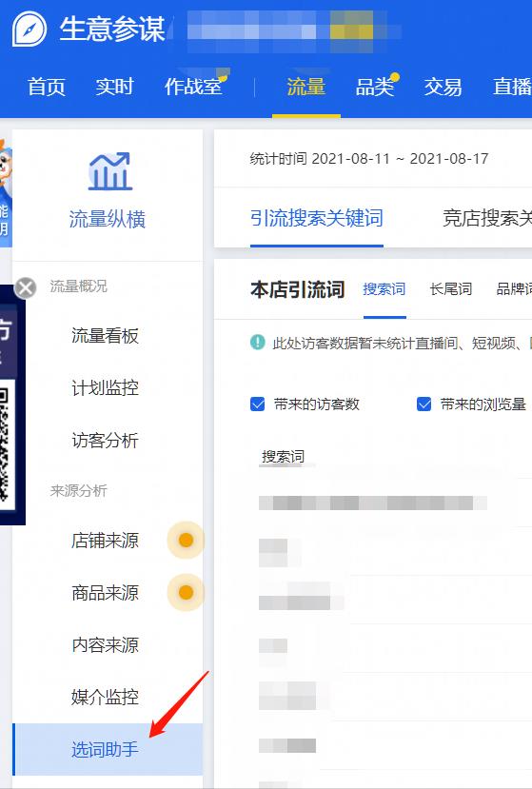Screen dimensions: 532x789
Task: Select the 品牌词 sub-tab
Action: point(514,289)
